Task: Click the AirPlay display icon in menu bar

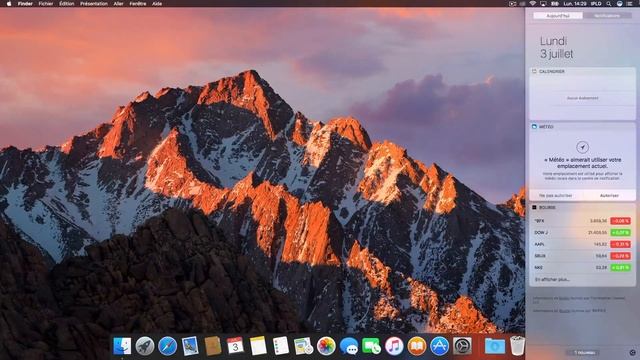Action: 543,4
